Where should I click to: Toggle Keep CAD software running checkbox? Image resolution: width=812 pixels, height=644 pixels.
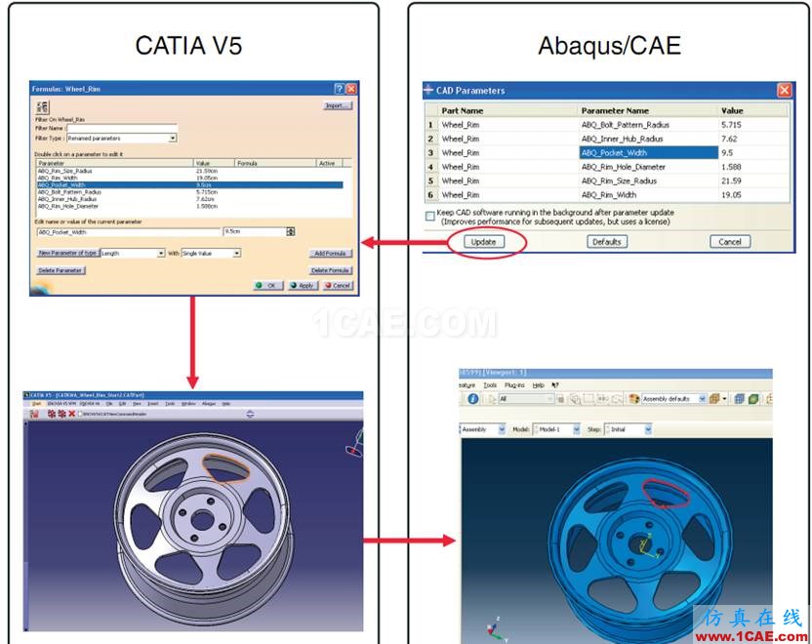(x=429, y=217)
